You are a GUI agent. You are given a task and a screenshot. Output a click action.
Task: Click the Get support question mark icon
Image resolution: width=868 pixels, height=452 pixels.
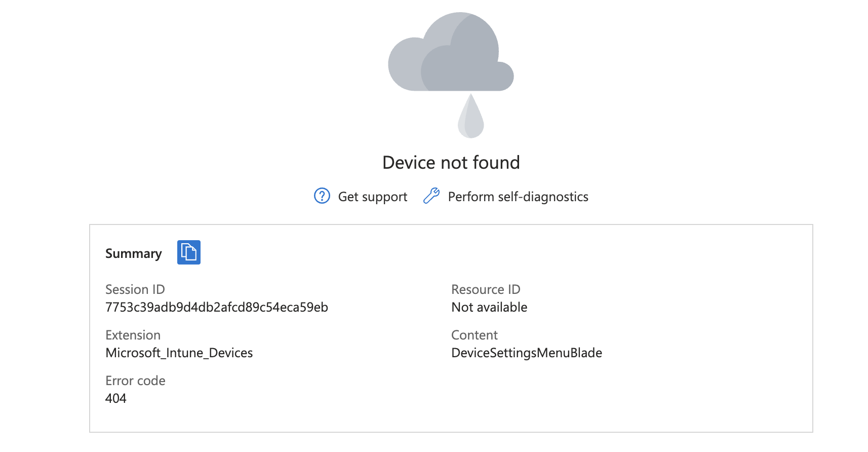[322, 196]
